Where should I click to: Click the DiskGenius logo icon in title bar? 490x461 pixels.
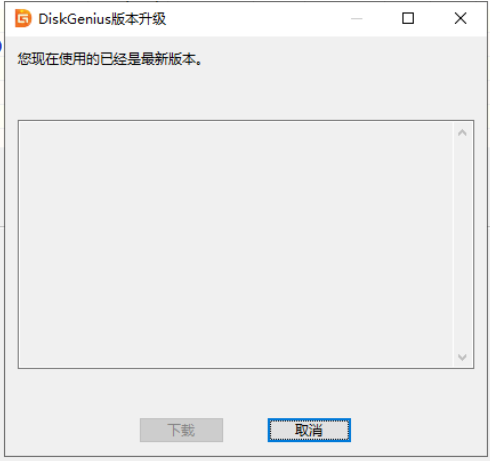coord(23,18)
